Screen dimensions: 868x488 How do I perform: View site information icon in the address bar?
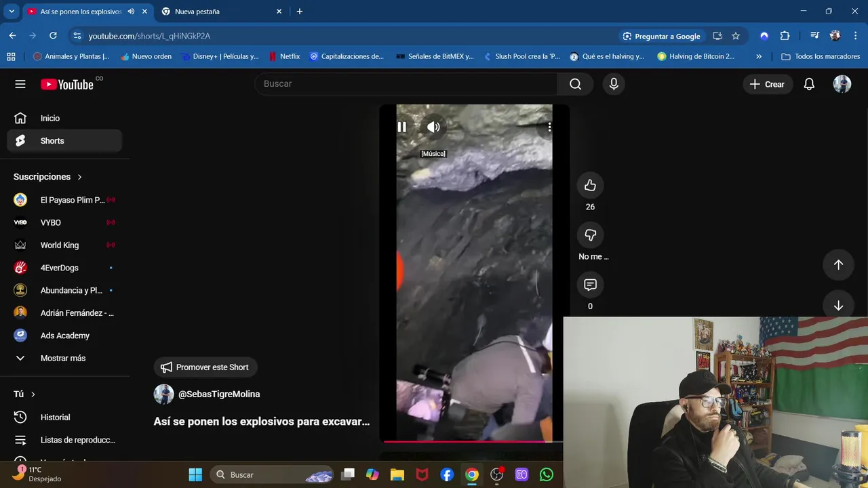click(77, 36)
